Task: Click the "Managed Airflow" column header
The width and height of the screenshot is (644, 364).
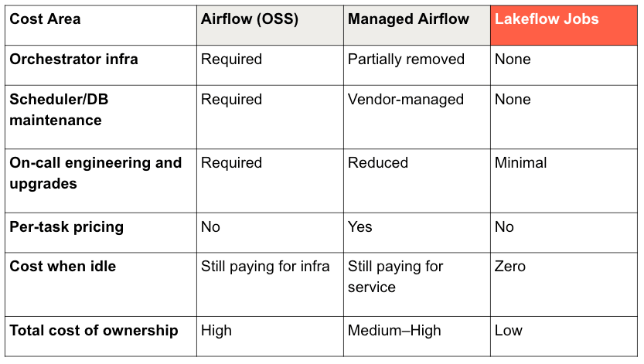Action: click(x=408, y=19)
